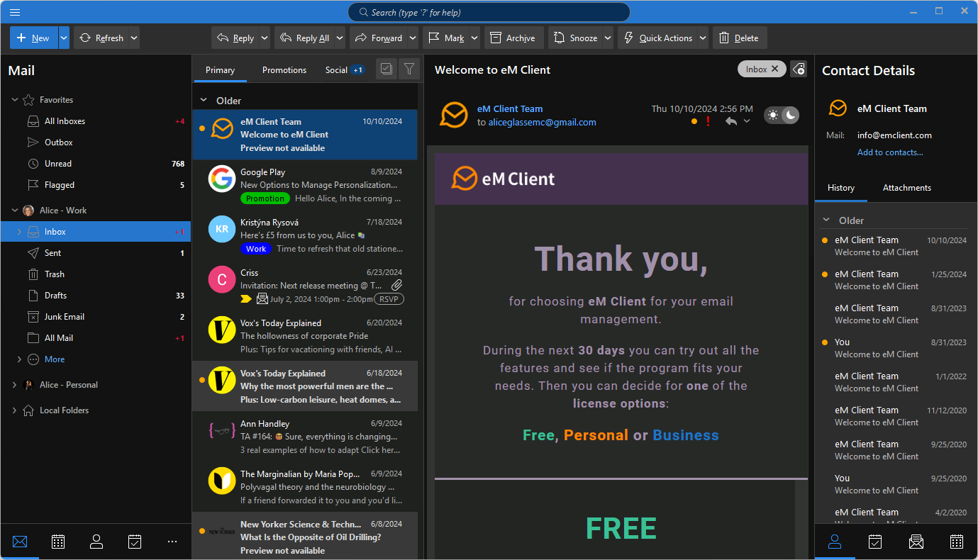Expand the Alice - Personal account
The height and width of the screenshot is (560, 978).
(x=15, y=385)
